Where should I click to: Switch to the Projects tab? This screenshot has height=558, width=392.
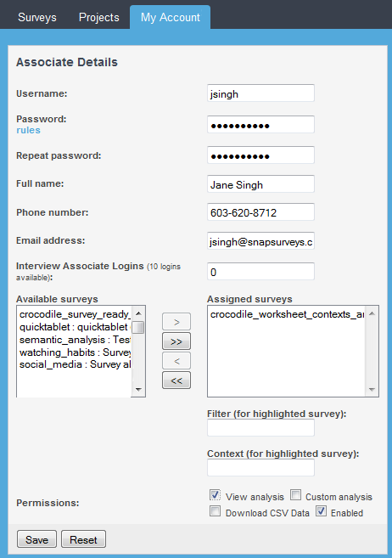[98, 17]
